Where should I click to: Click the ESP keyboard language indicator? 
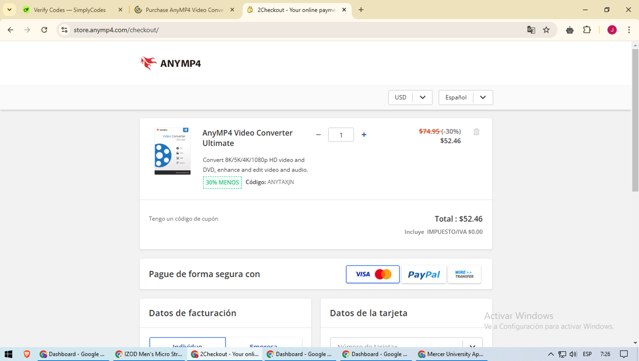[x=587, y=354]
